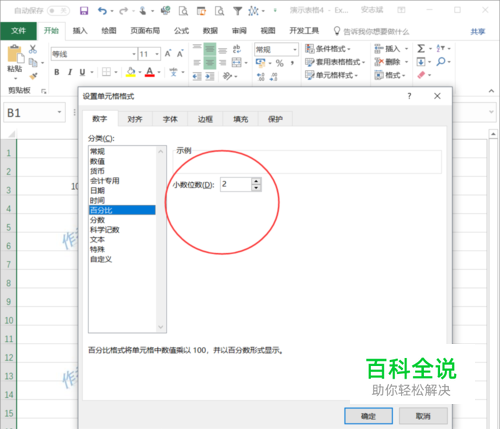Image resolution: width=500 pixels, height=429 pixels.
Task: Toggle the AutoSave switch
Action: pyautogui.click(x=58, y=11)
